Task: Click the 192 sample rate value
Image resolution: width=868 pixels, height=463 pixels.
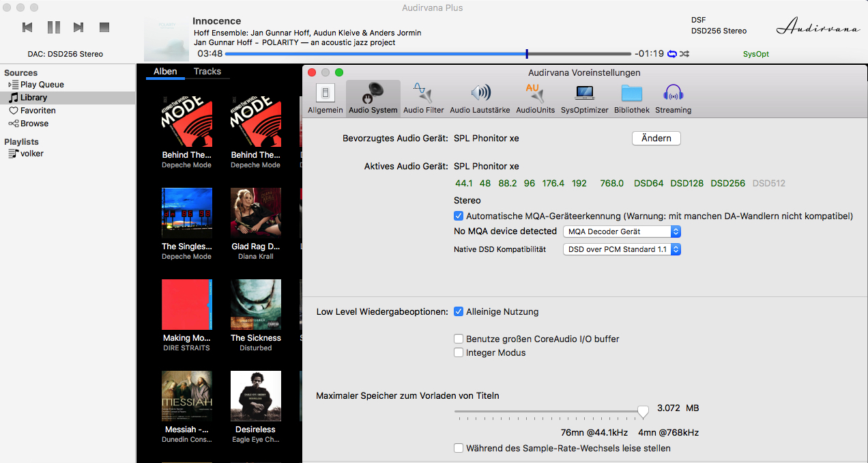Action: pyautogui.click(x=579, y=183)
